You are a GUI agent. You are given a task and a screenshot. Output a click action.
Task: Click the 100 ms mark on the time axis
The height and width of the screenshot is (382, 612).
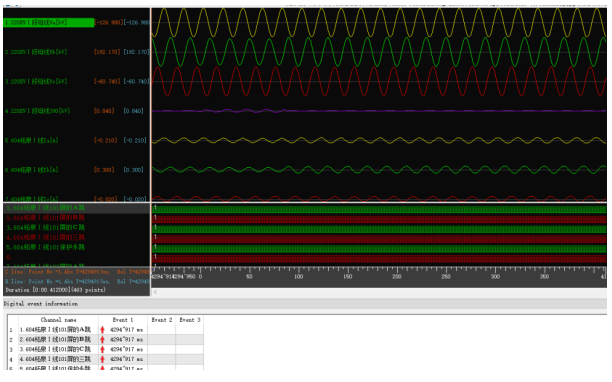pos(298,276)
